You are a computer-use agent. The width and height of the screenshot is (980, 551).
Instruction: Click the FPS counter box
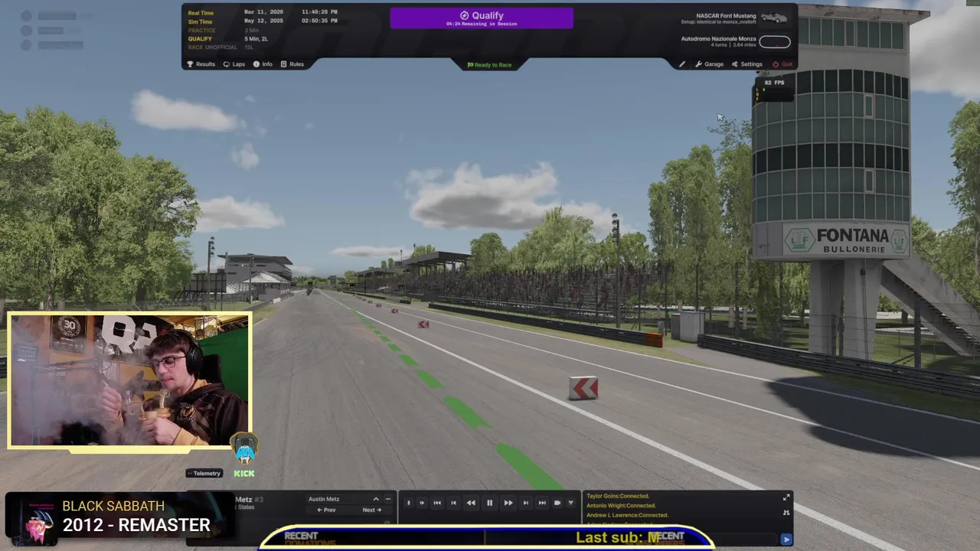click(x=774, y=90)
